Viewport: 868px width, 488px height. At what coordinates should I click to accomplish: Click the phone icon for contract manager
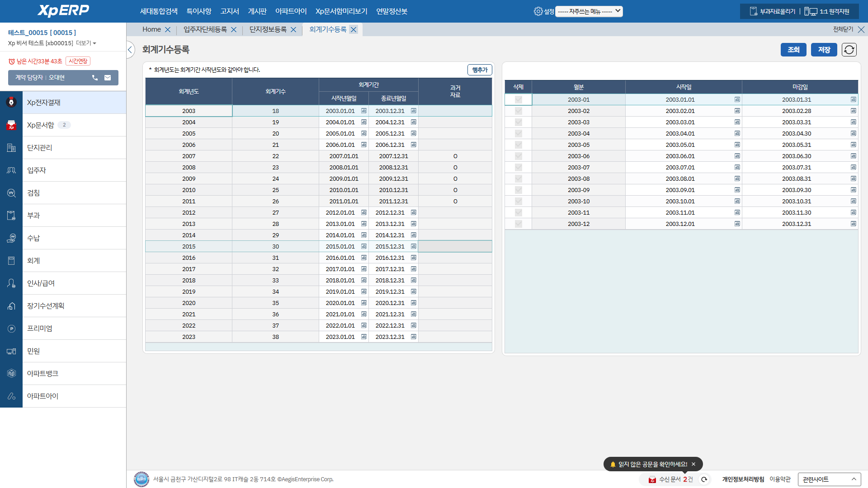tap(95, 78)
